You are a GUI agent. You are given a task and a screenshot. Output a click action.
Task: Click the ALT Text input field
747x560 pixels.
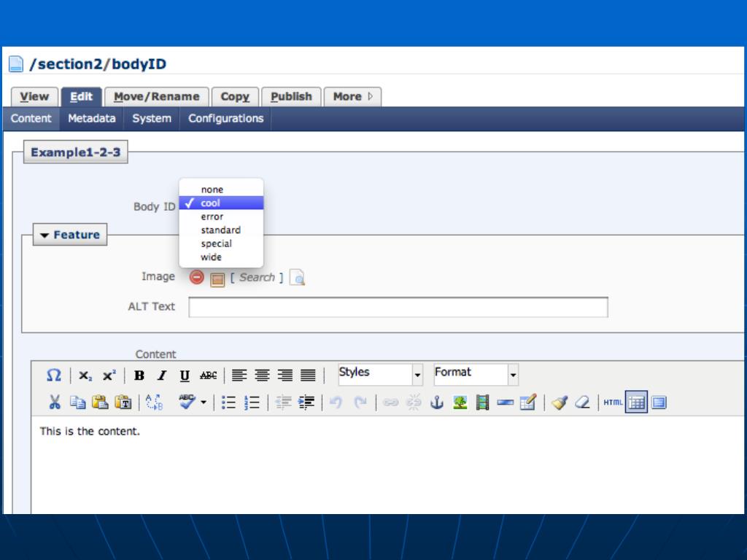398,307
